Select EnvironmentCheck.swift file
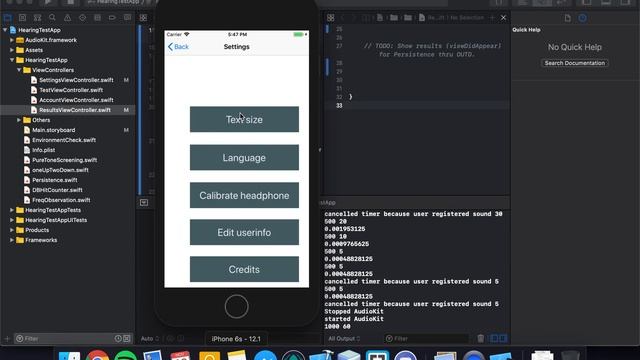640x360 pixels. [64, 140]
